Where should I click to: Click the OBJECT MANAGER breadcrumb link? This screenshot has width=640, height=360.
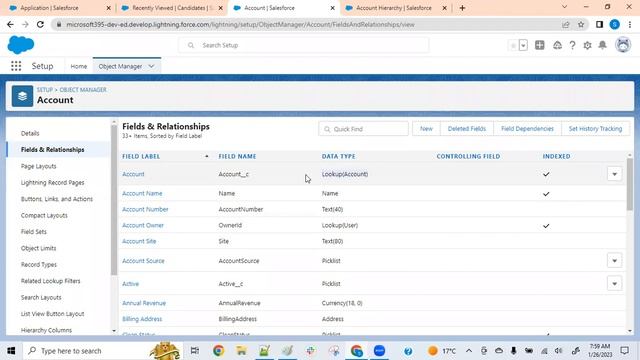(83, 90)
